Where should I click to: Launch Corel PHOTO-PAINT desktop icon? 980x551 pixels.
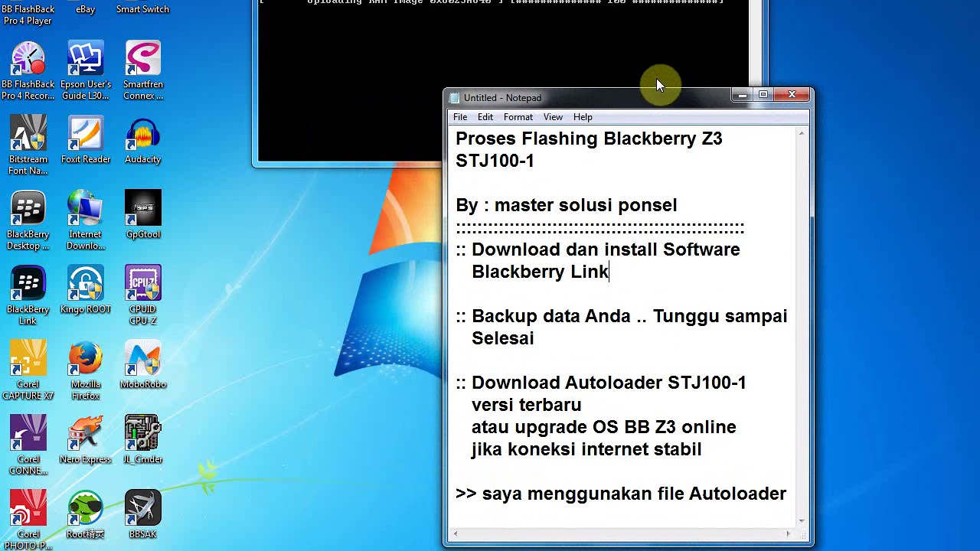pos(28,520)
